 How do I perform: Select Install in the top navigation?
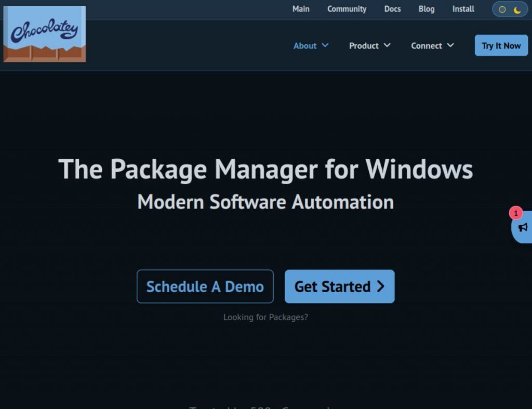(463, 9)
